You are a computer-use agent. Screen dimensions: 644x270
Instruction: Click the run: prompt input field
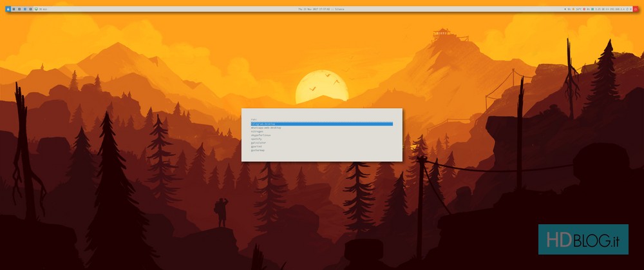[321, 120]
